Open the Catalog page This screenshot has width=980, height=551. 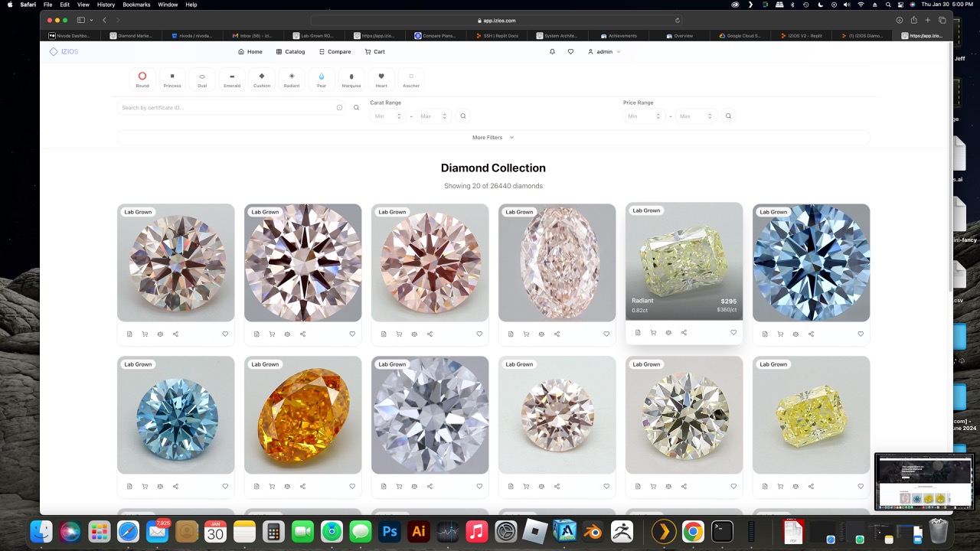tap(290, 52)
